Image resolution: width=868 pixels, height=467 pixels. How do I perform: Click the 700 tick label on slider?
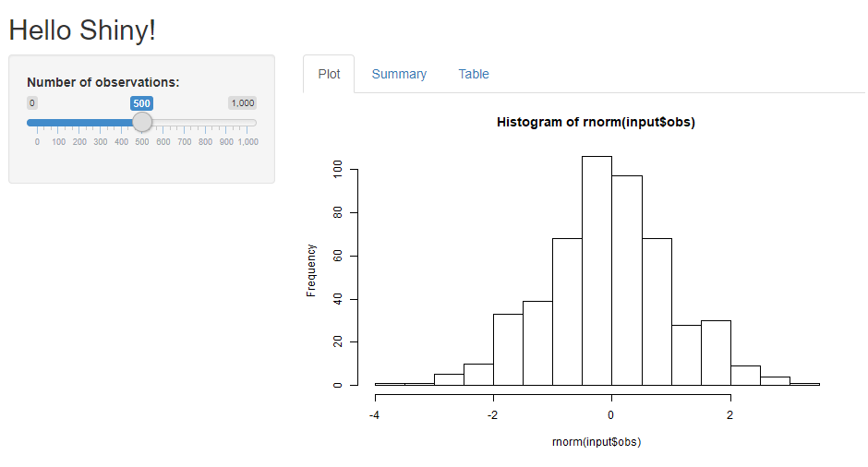pyautogui.click(x=185, y=142)
